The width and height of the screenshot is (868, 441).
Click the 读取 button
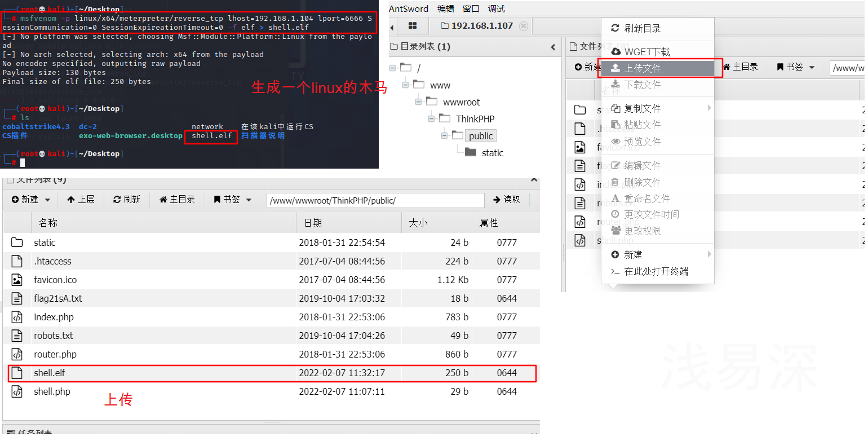[x=507, y=200]
